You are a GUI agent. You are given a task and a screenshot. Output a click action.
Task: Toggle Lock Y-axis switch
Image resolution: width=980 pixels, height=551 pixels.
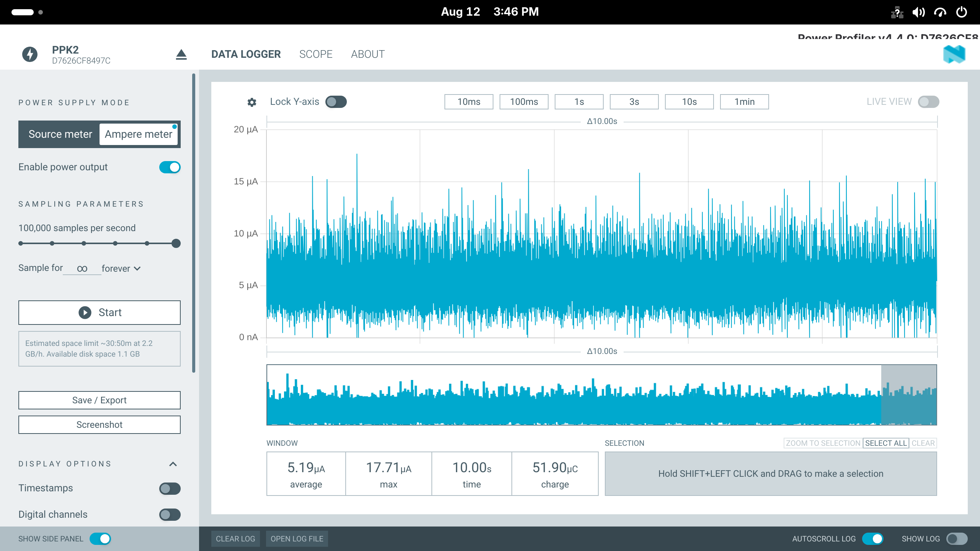pos(336,102)
